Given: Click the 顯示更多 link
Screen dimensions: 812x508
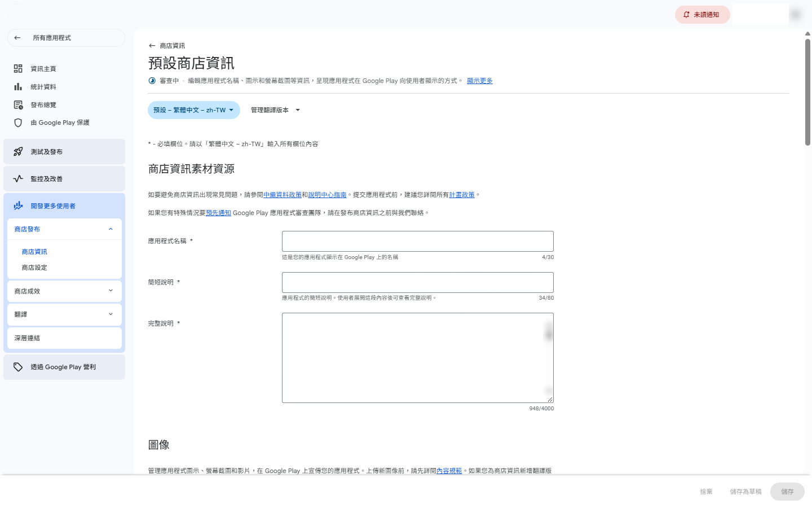Looking at the screenshot, I should [480, 81].
